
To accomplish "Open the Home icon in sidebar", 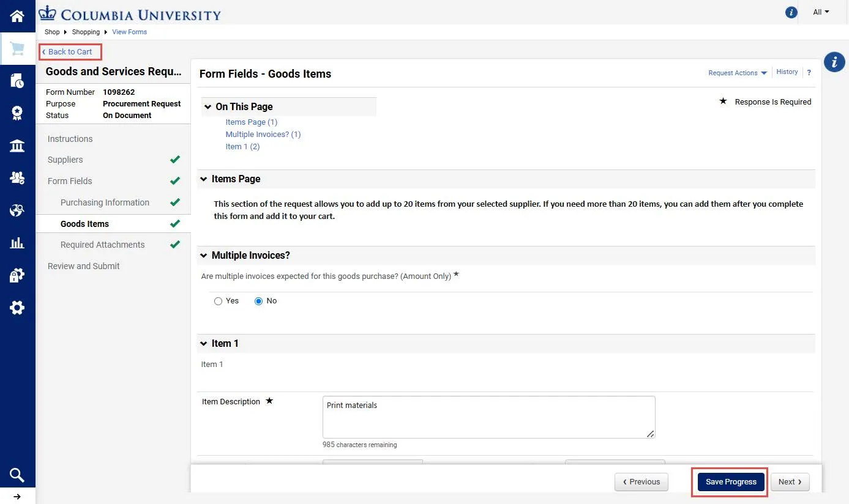I will 17,16.
